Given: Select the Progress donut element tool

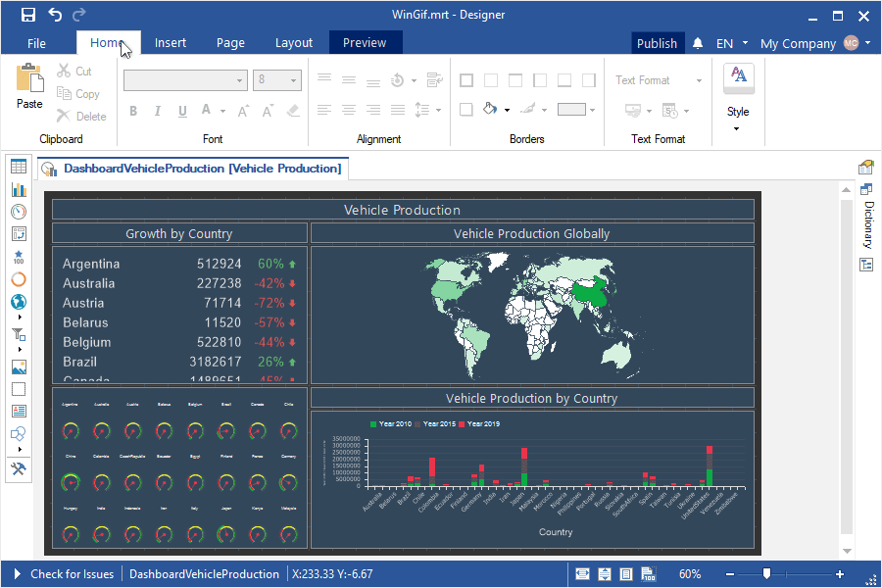Looking at the screenshot, I should [19, 279].
